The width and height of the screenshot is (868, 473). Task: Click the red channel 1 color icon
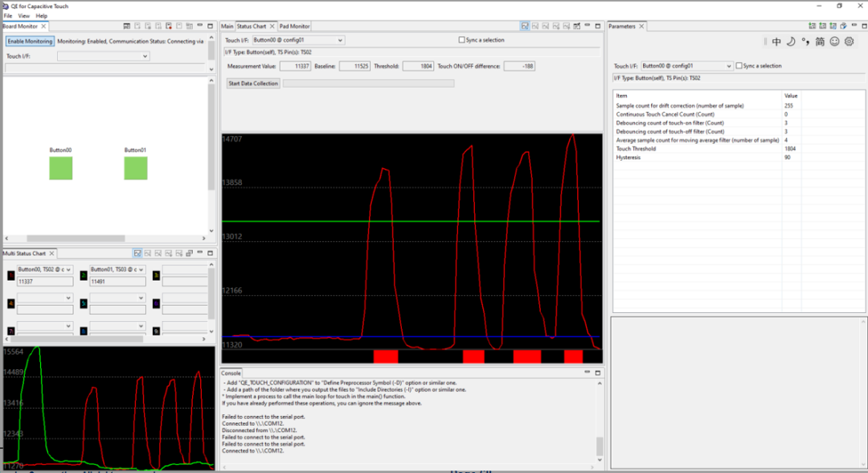(10, 275)
